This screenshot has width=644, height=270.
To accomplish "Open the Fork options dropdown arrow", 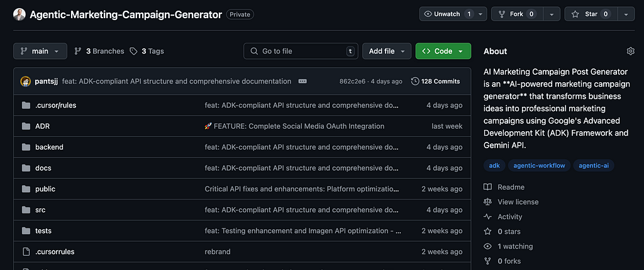I will 552,14.
